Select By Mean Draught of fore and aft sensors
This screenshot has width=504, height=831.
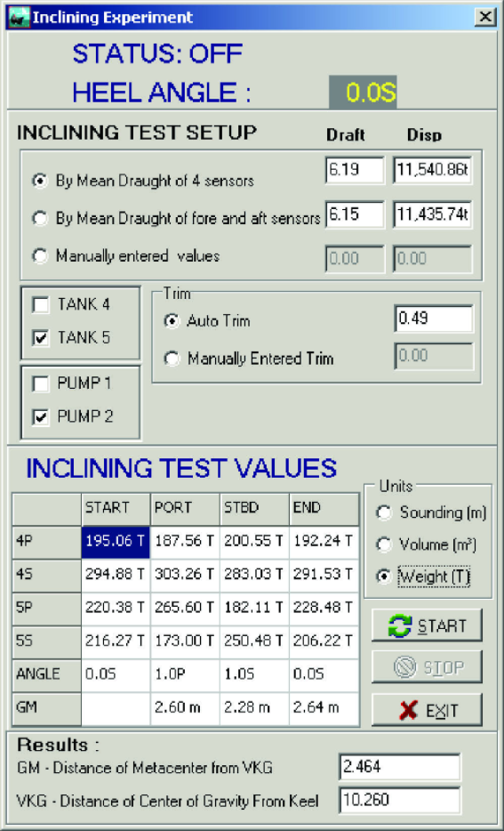click(x=40, y=218)
